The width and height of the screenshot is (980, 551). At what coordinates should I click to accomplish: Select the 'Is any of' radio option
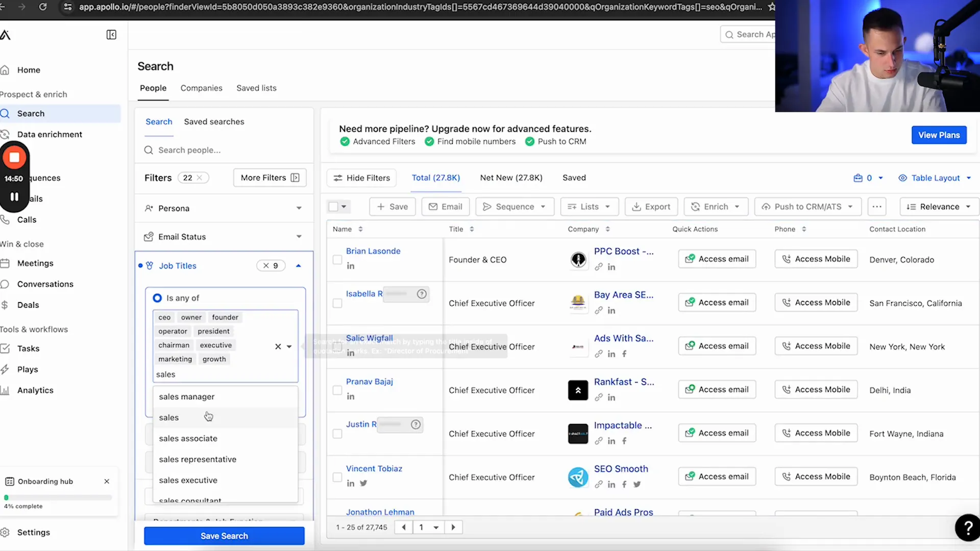pyautogui.click(x=157, y=298)
